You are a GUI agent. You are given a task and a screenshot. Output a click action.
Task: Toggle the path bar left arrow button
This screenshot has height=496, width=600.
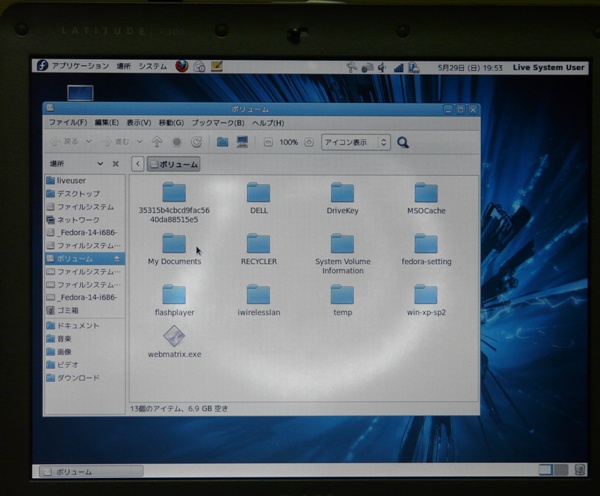(138, 164)
